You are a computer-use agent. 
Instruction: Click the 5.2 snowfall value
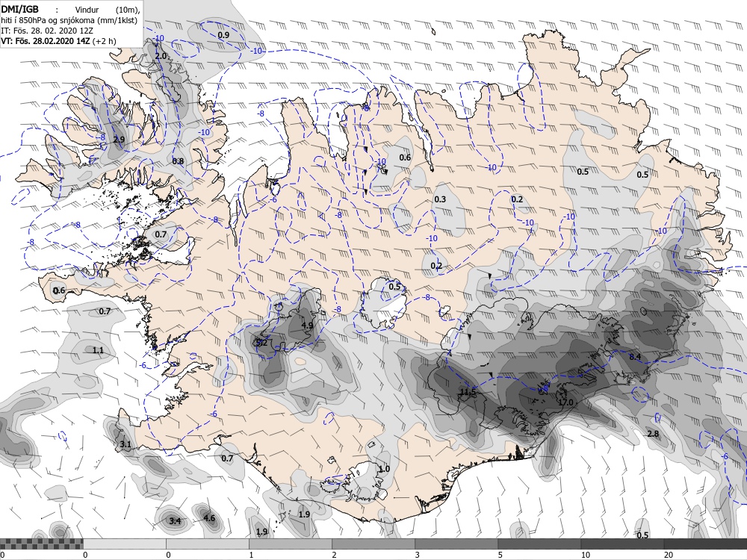pyautogui.click(x=261, y=343)
